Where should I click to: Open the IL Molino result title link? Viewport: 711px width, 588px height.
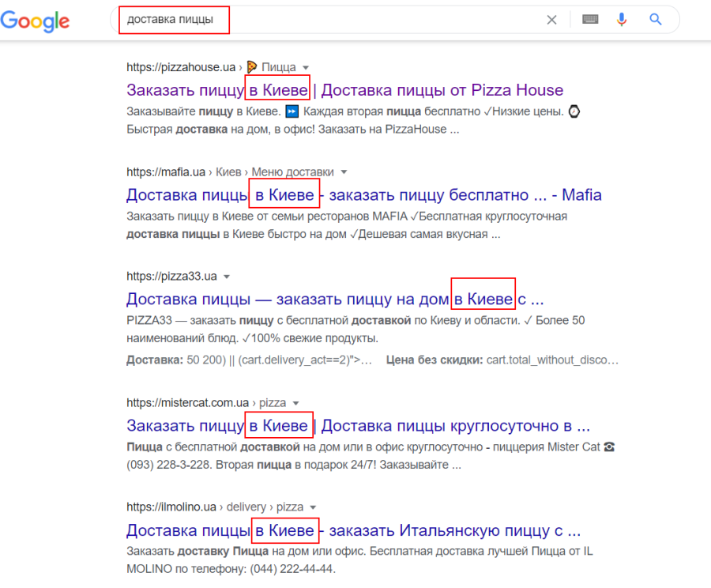click(353, 530)
